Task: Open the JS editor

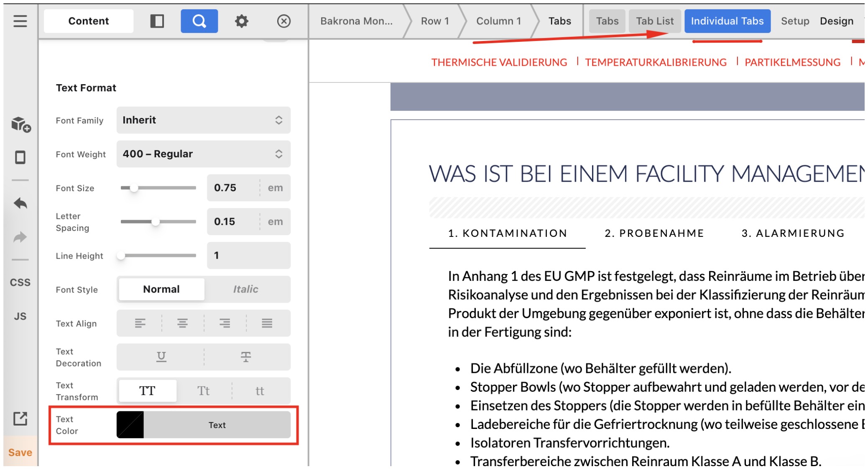Action: pos(20,316)
